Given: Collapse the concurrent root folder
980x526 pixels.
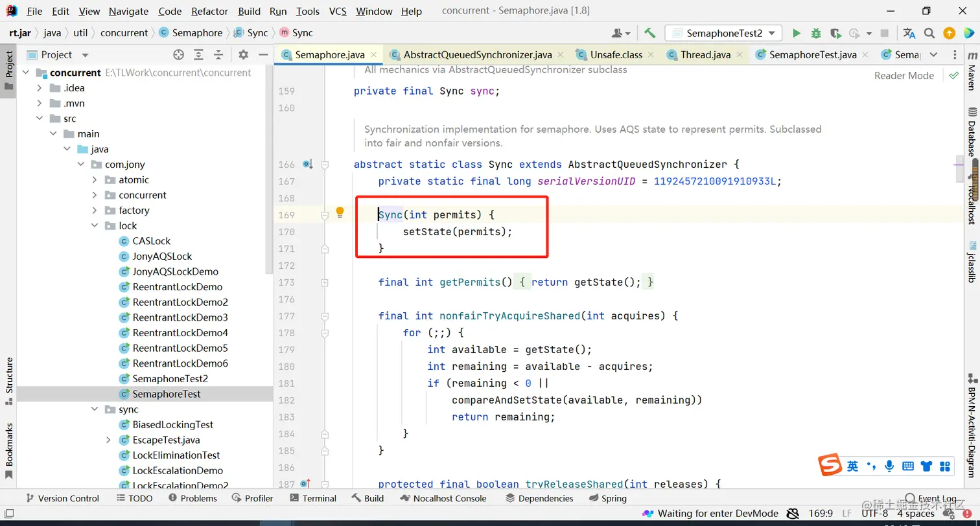Looking at the screenshot, I should point(26,73).
